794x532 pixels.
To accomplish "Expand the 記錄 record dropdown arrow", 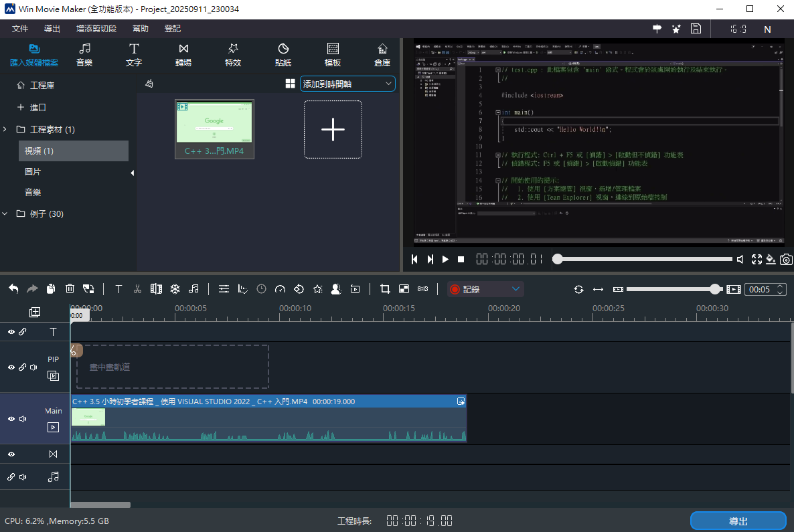I will click(x=515, y=289).
